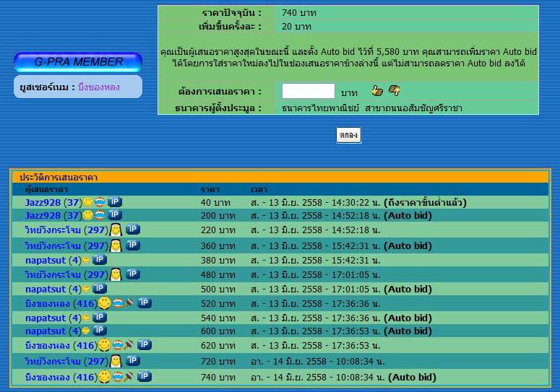The width and height of the screenshot is (560, 392).
Task: Click the microphone icon on the 620 บาท row
Action: click(x=129, y=346)
